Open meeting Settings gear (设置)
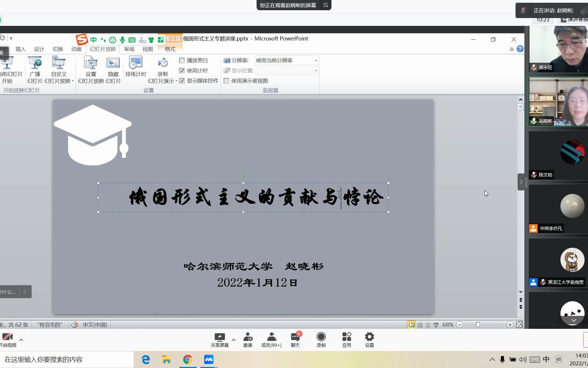Viewport: 588px width, 368px height. 369,340
